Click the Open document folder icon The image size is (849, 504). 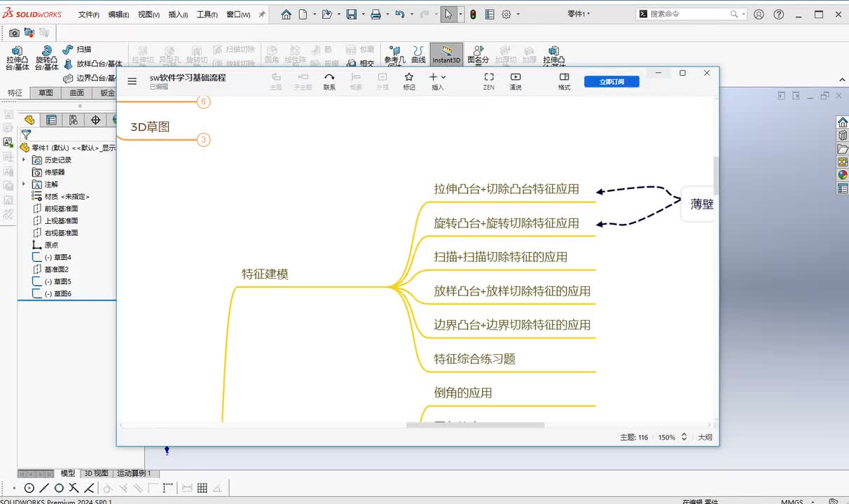[x=326, y=14]
